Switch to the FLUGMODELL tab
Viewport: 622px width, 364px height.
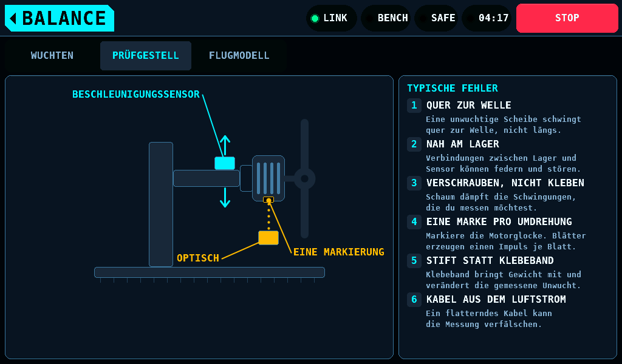[239, 55]
